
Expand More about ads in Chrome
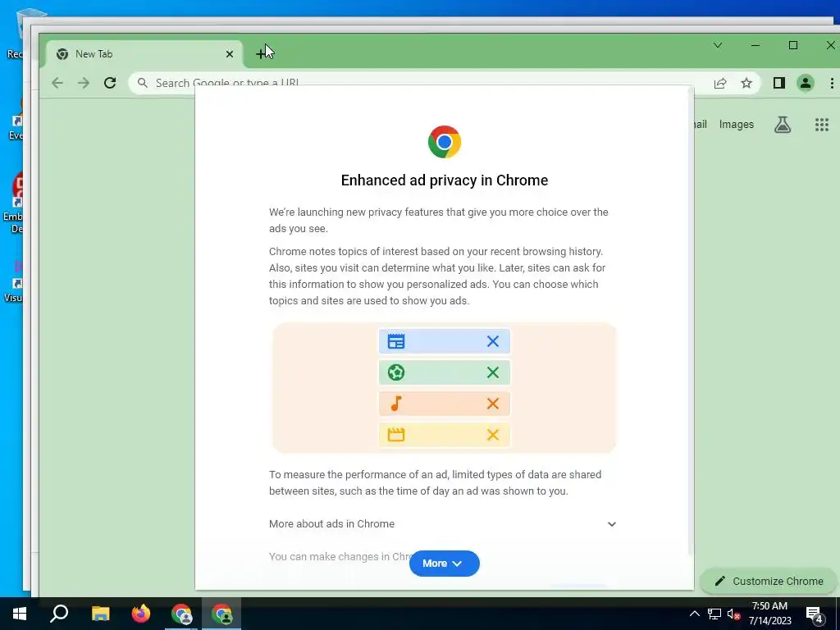coord(442,524)
